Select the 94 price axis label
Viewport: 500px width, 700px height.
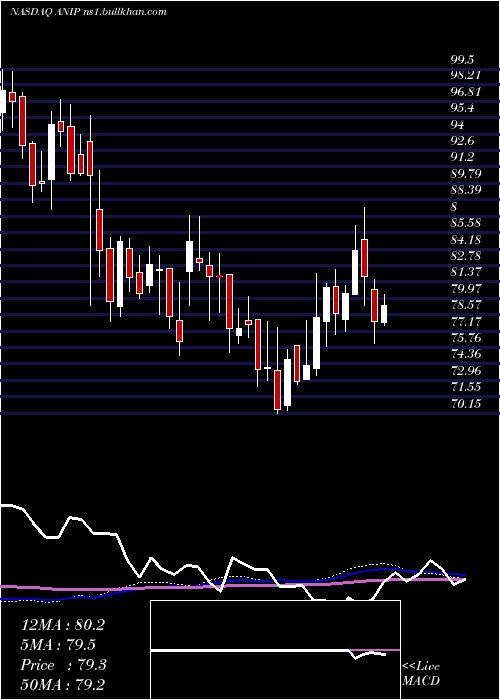tap(457, 125)
